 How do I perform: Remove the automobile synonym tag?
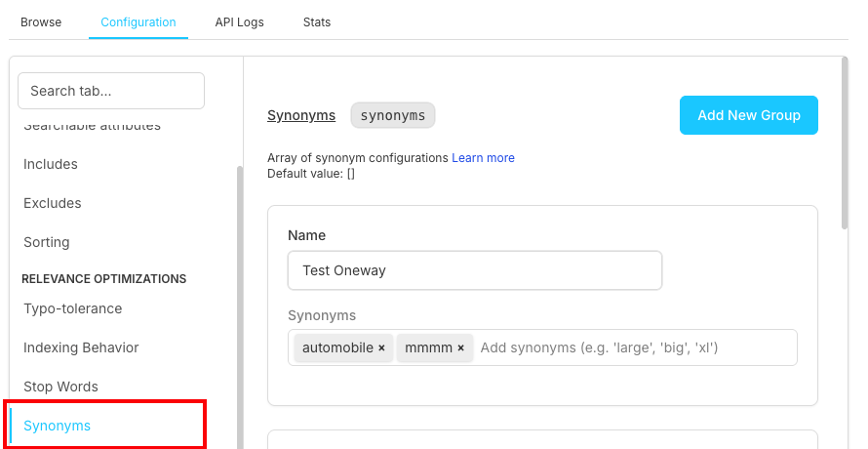coord(381,348)
